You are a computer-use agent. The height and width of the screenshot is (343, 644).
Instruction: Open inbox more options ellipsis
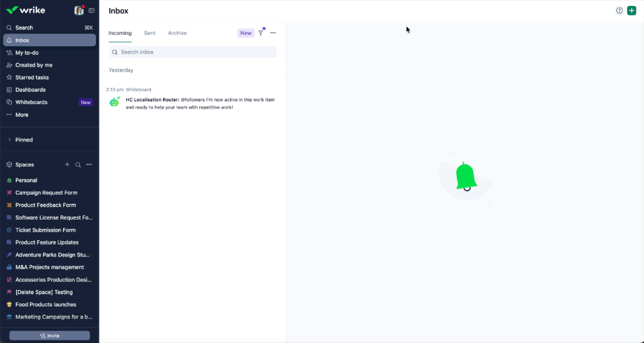click(273, 33)
